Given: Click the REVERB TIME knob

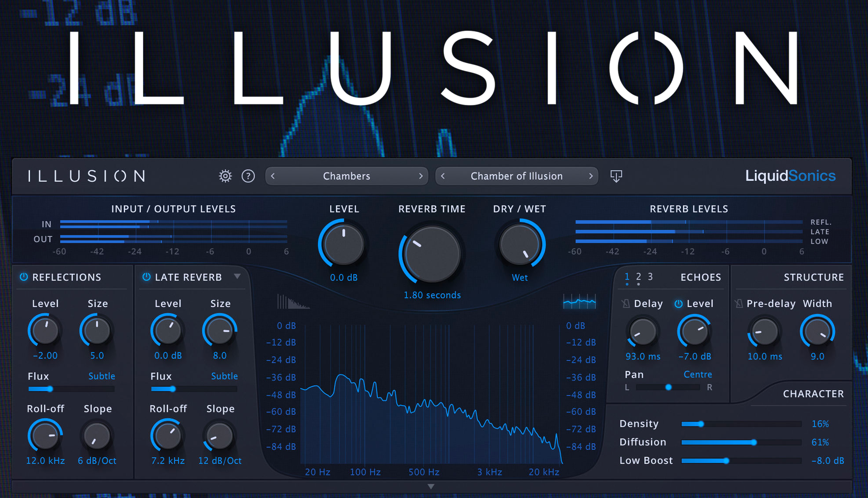Looking at the screenshot, I should [x=432, y=253].
